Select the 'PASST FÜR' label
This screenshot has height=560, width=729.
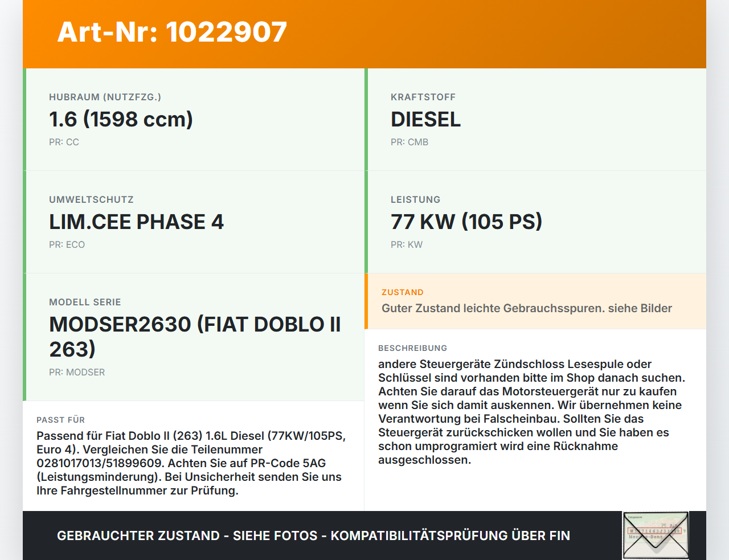point(60,420)
